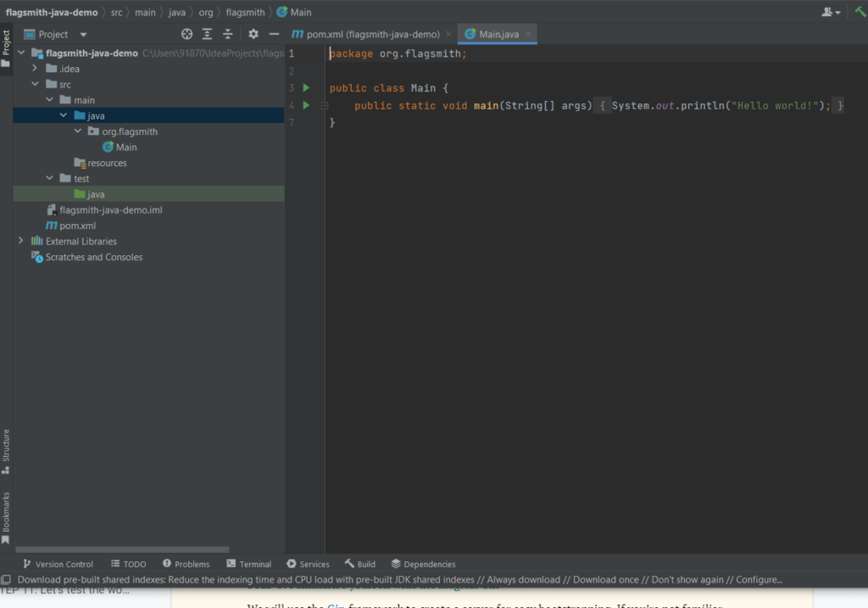Open Project panel settings gear
868x608 pixels.
253,34
